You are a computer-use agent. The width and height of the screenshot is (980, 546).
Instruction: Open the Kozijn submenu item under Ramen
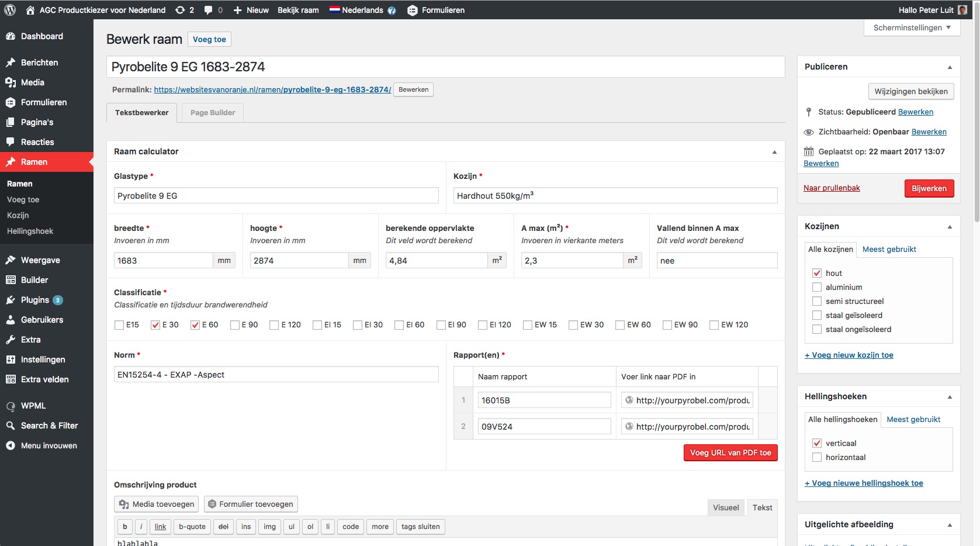18,215
